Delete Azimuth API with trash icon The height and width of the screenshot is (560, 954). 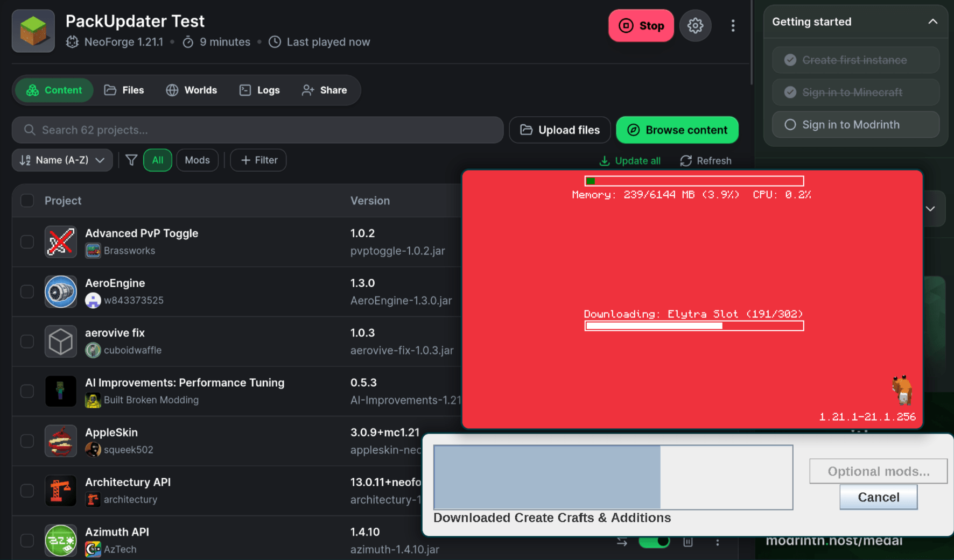click(688, 542)
